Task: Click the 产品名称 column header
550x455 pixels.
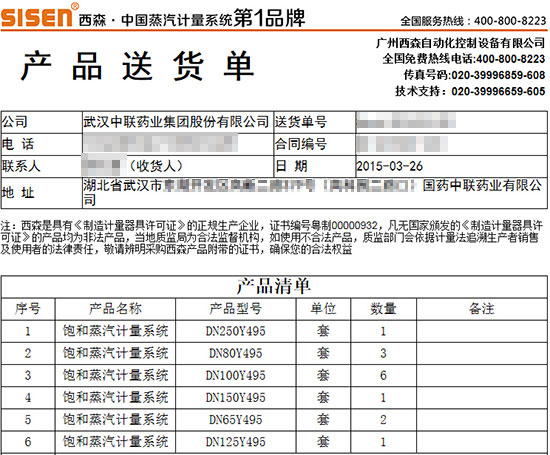Action: pos(115,309)
